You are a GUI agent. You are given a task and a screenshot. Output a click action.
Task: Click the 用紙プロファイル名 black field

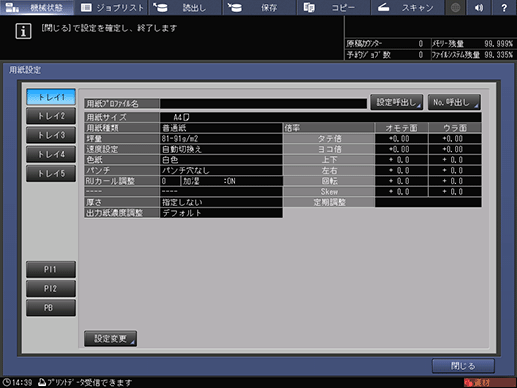pyautogui.click(x=263, y=103)
